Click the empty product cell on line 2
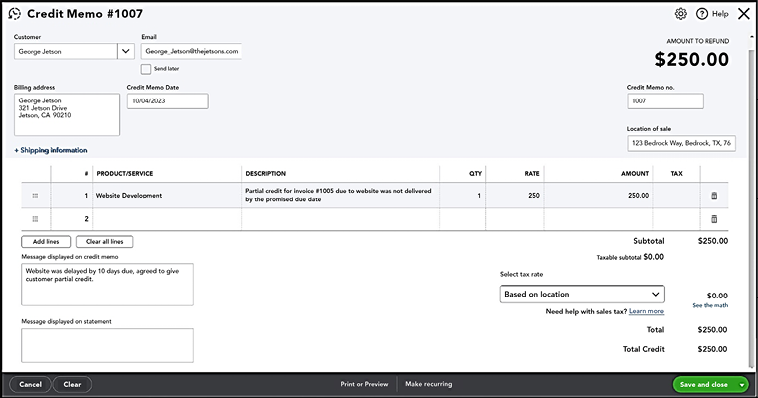The width and height of the screenshot is (758, 398). pos(167,219)
